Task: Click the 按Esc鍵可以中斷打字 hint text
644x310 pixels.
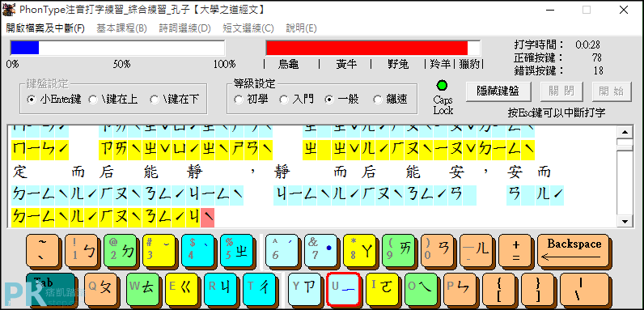Action: [x=557, y=113]
